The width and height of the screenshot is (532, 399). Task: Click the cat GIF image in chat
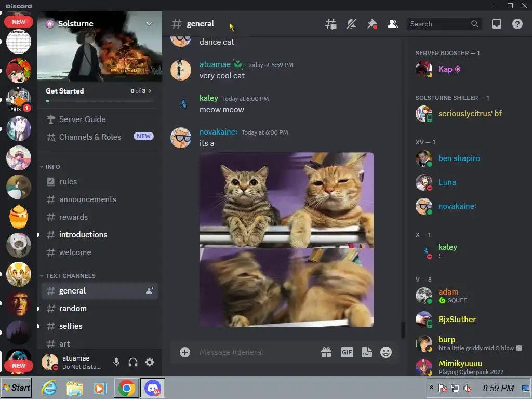point(287,240)
